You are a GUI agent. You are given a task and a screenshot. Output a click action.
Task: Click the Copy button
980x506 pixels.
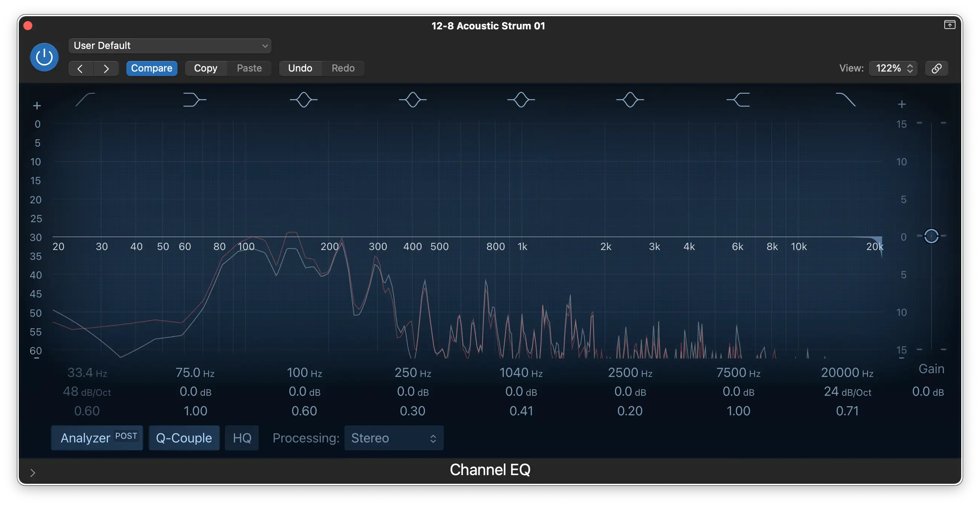pyautogui.click(x=205, y=69)
